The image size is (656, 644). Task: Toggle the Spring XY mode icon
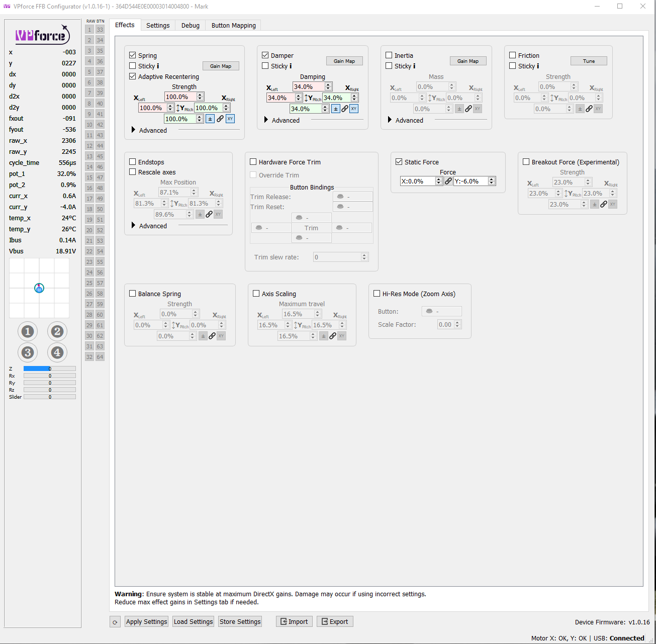230,119
